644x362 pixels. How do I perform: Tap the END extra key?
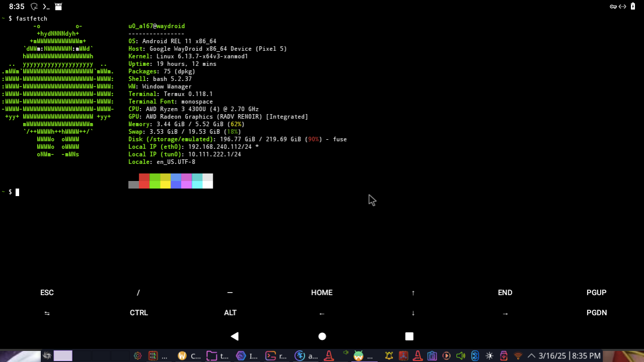[505, 293]
